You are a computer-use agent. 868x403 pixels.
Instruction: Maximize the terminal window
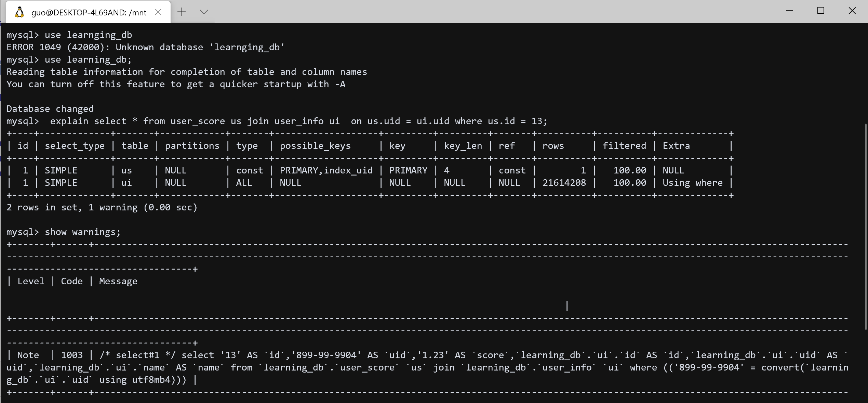pos(820,11)
